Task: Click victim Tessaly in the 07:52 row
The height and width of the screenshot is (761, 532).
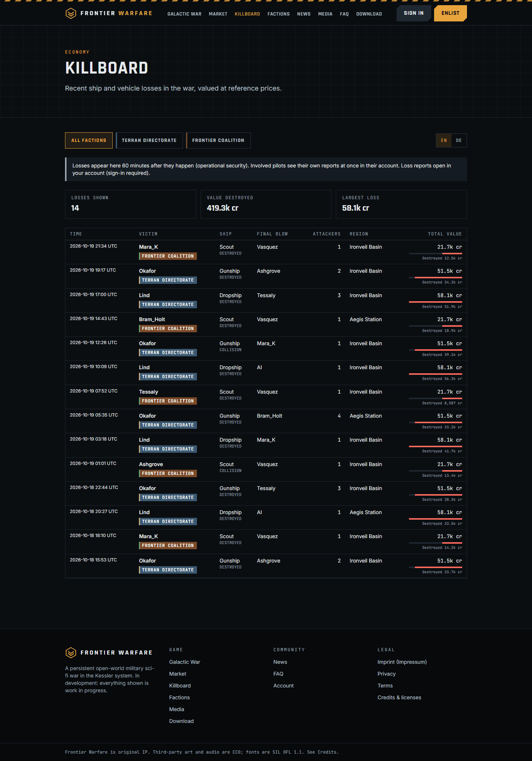Action: pos(149,392)
